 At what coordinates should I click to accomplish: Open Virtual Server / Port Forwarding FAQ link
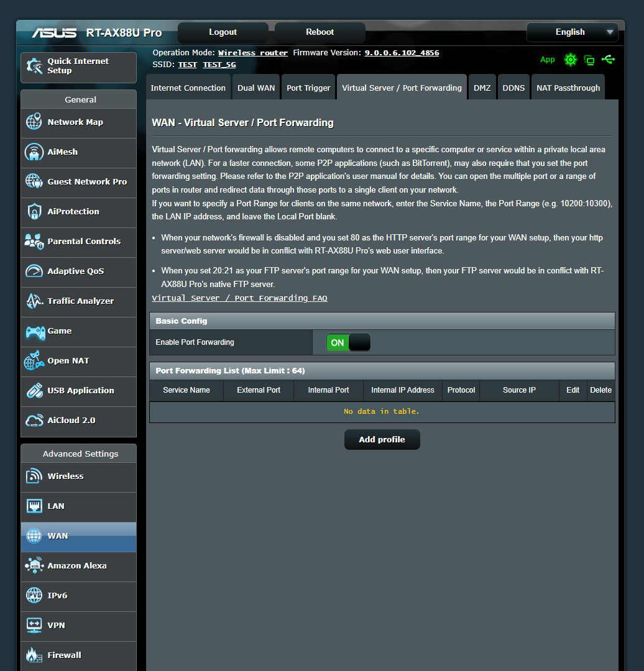pos(239,298)
